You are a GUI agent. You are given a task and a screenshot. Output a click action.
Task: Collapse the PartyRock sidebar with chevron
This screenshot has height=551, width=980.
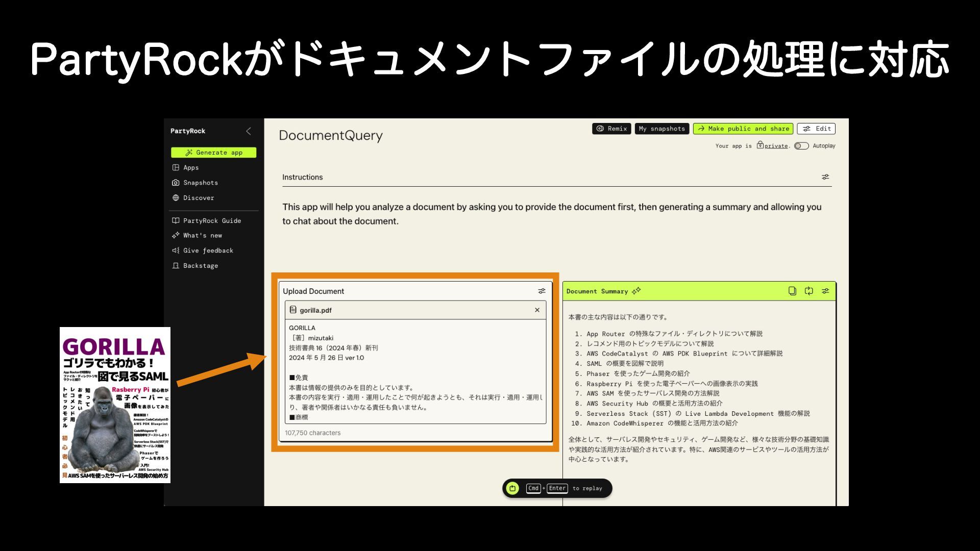[249, 131]
